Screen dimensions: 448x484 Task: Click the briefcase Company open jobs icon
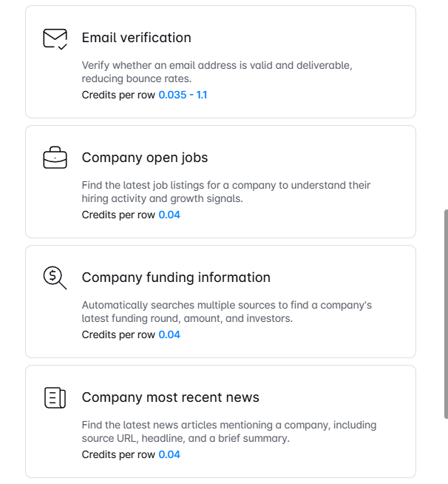coord(55,158)
